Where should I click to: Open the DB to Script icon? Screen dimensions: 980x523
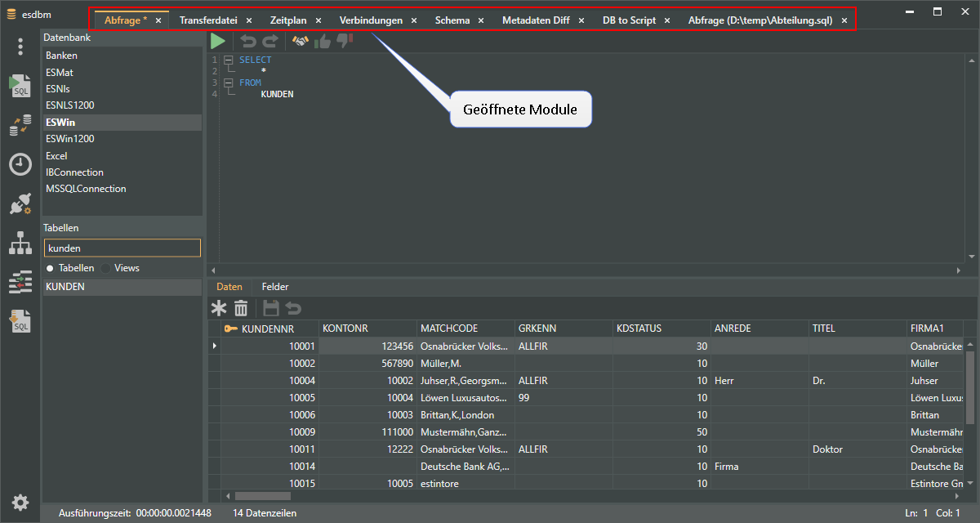pos(20,320)
